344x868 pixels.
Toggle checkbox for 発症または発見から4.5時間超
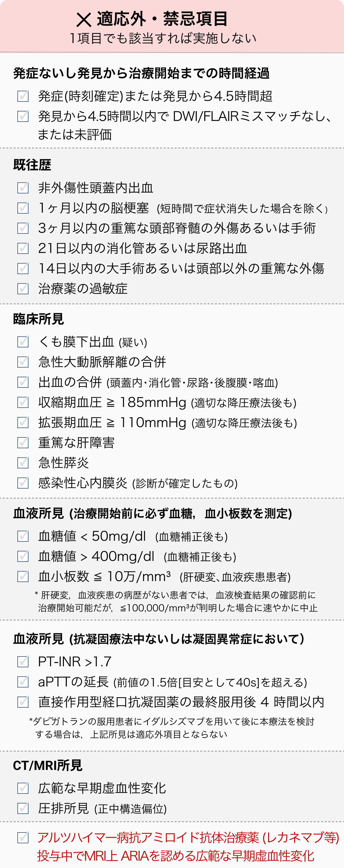coord(23,96)
